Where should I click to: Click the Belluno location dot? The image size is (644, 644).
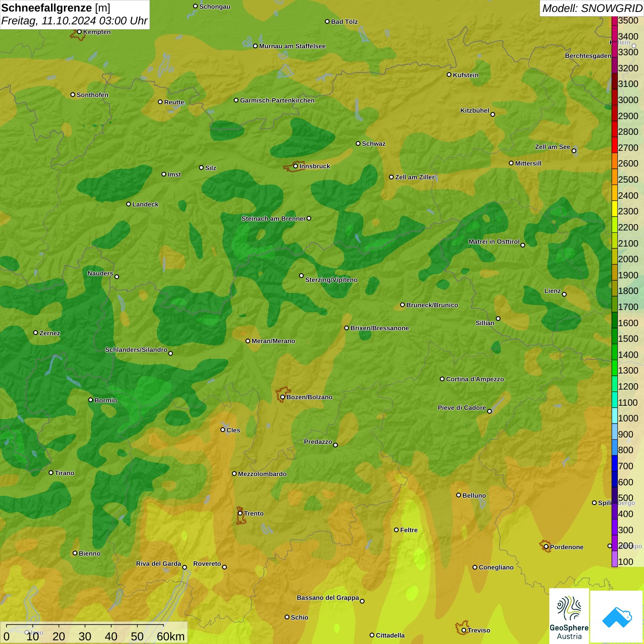(458, 495)
